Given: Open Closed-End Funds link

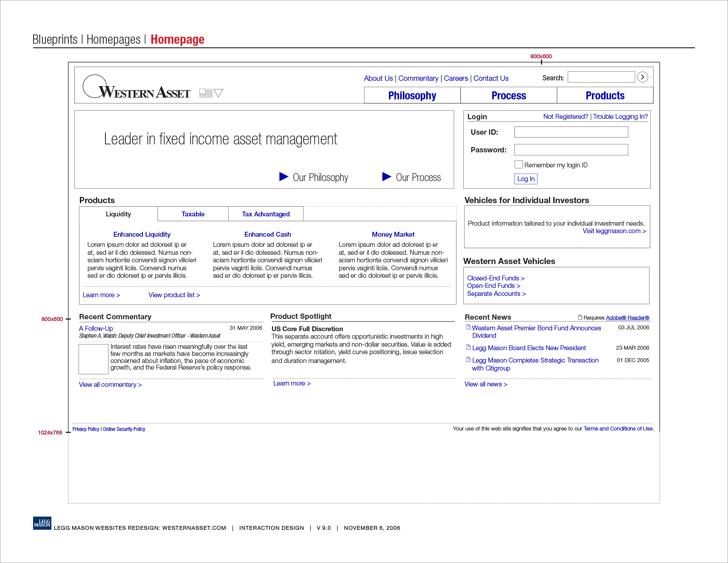Looking at the screenshot, I should coord(496,278).
